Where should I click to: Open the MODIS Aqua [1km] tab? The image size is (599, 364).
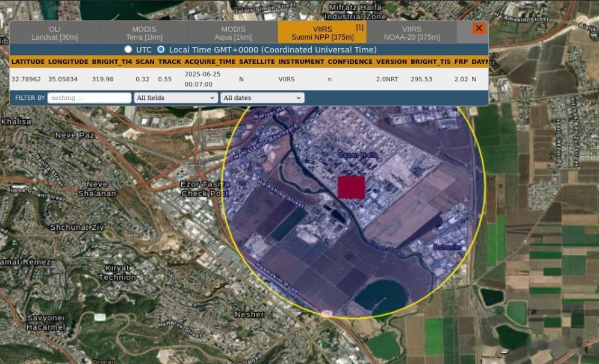pyautogui.click(x=233, y=33)
